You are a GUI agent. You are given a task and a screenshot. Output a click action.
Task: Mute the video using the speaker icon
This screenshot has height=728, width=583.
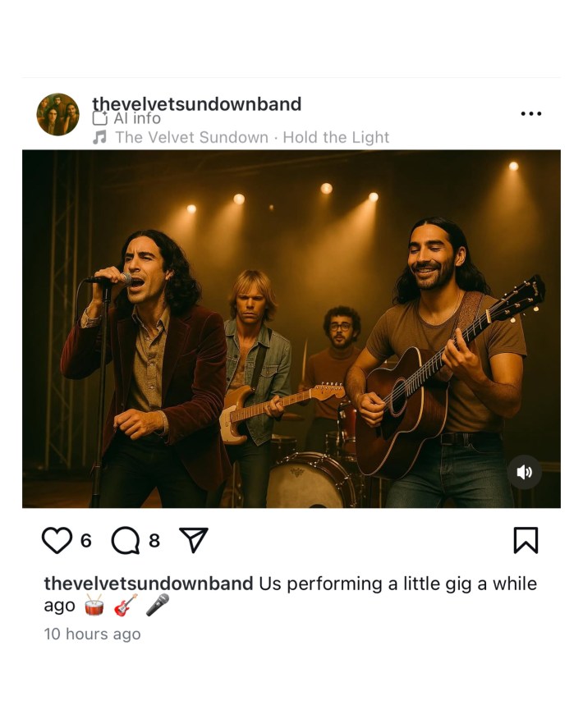(x=524, y=472)
